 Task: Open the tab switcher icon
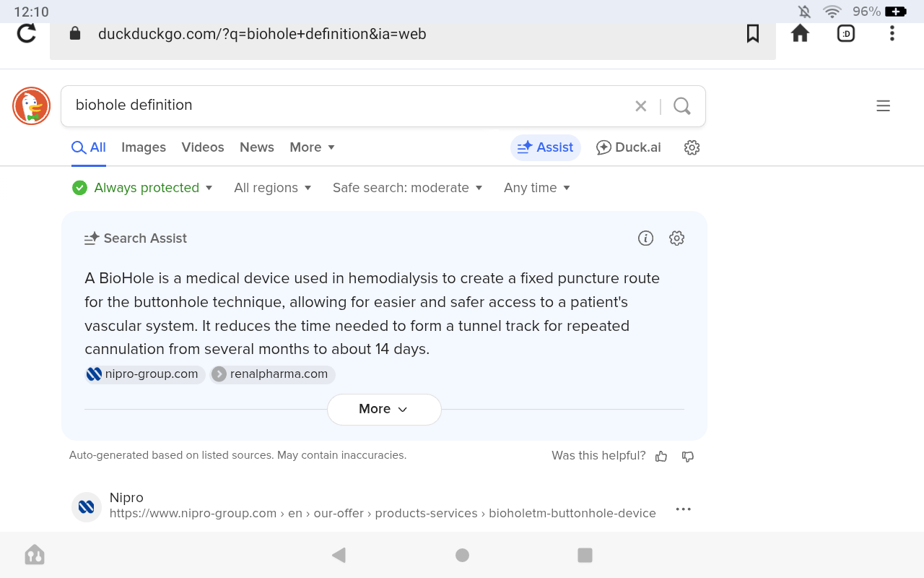846,33
